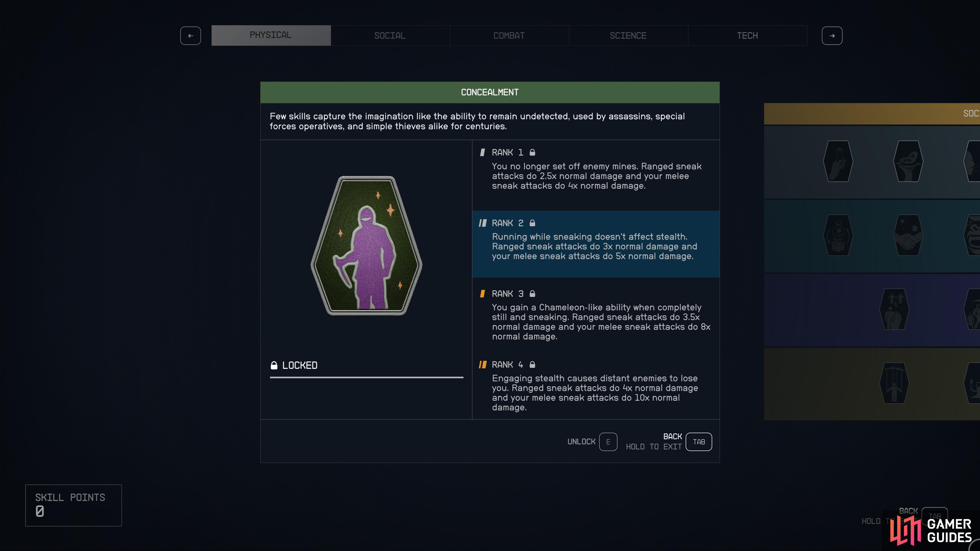980x551 pixels.
Task: Click the Back TAB key prompt
Action: point(699,442)
